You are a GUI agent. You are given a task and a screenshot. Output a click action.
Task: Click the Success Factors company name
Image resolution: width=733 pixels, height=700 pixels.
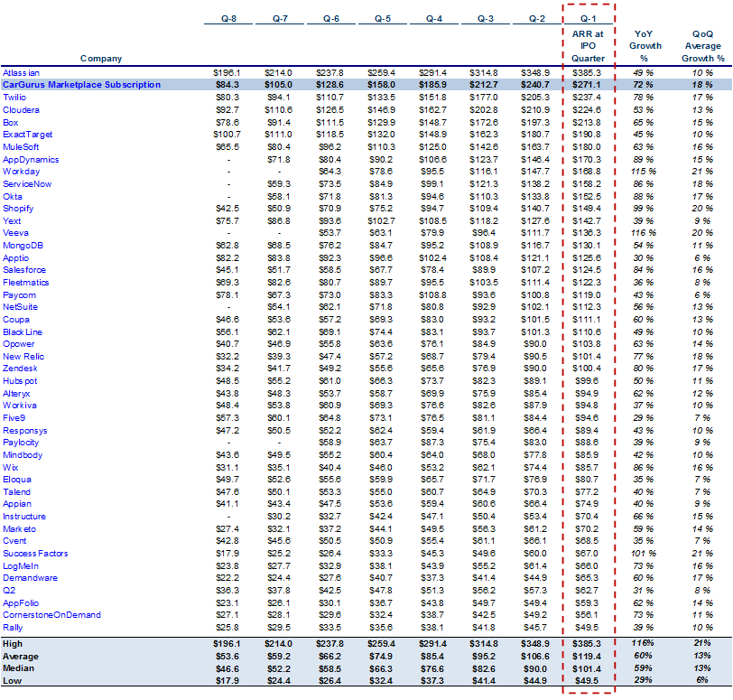pyautogui.click(x=35, y=554)
